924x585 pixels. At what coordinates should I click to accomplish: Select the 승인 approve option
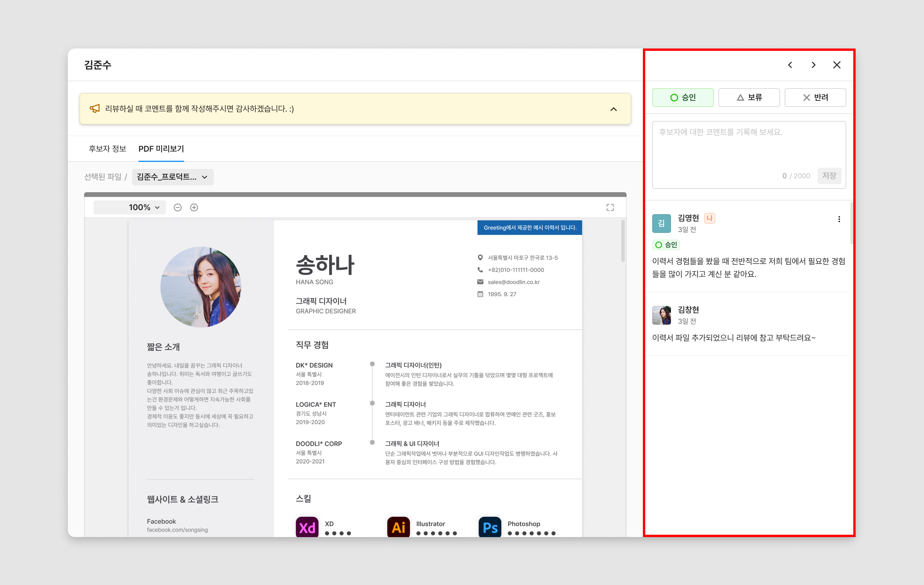pyautogui.click(x=683, y=97)
